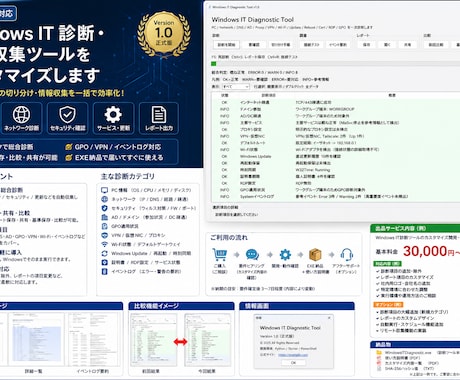The height and width of the screenshot is (380, 460).
Task: Click the WindowsITDiagnostic.exe folder icon
Action: 379,353
